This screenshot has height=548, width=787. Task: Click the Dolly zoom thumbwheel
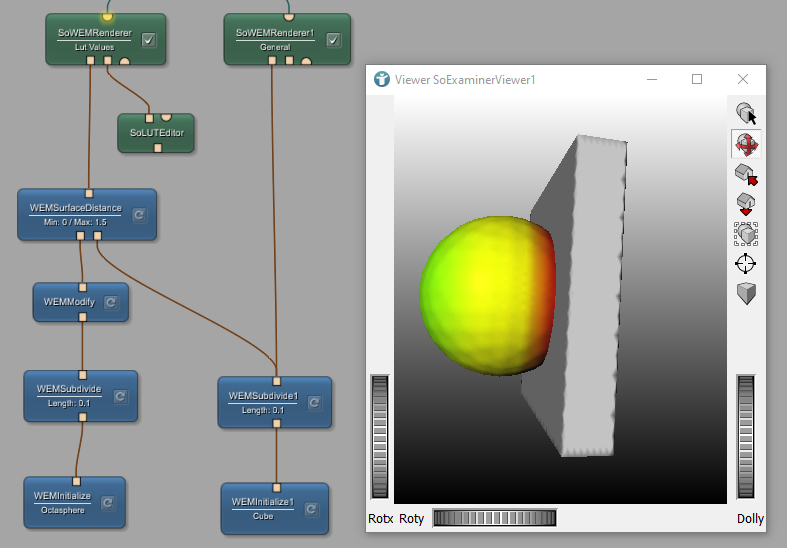(x=746, y=436)
